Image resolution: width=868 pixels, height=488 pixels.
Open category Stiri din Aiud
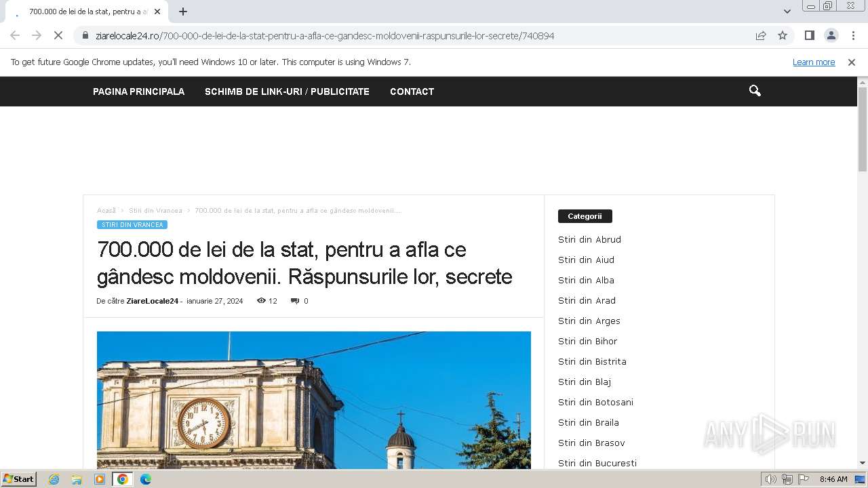[586, 260]
